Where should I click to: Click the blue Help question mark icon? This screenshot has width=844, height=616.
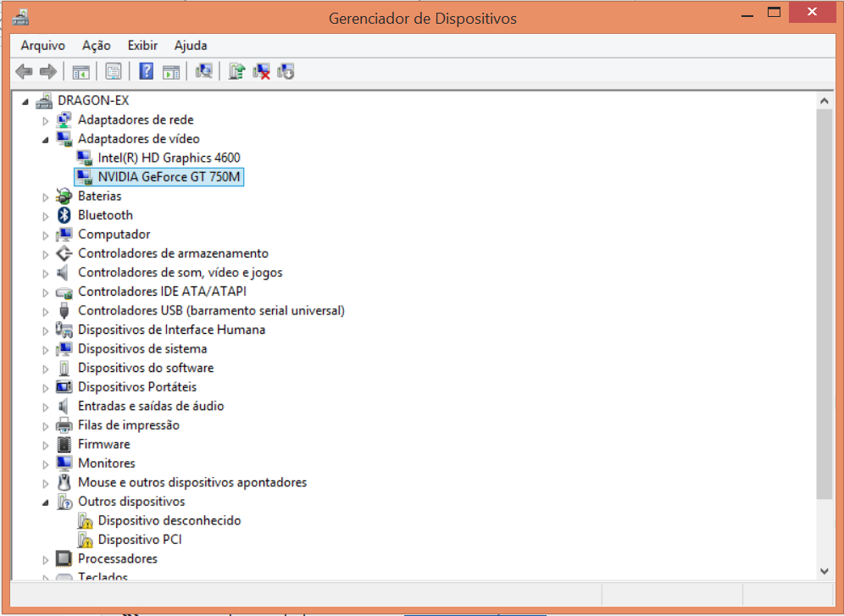[147, 71]
